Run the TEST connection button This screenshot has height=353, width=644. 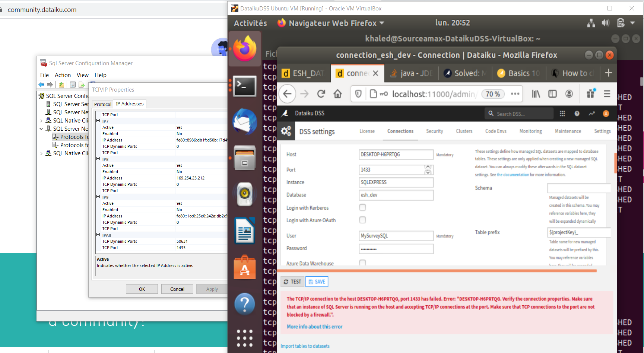coord(292,282)
